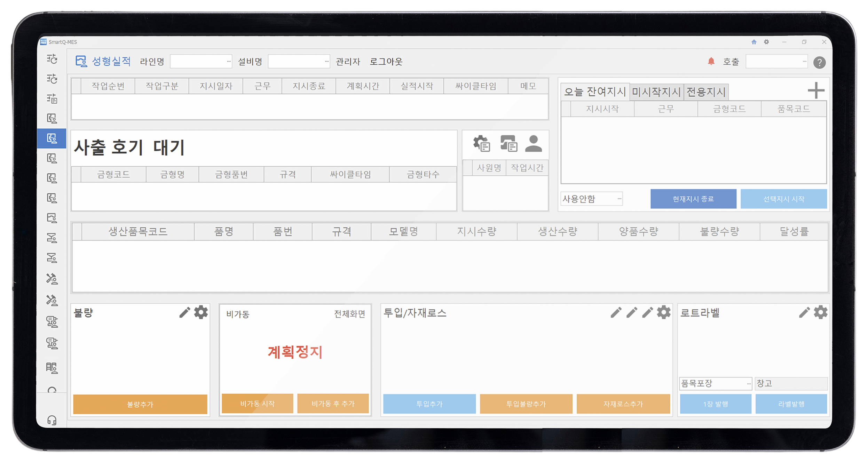Click 로그아웃 to log out
868x463 pixels.
(x=386, y=62)
